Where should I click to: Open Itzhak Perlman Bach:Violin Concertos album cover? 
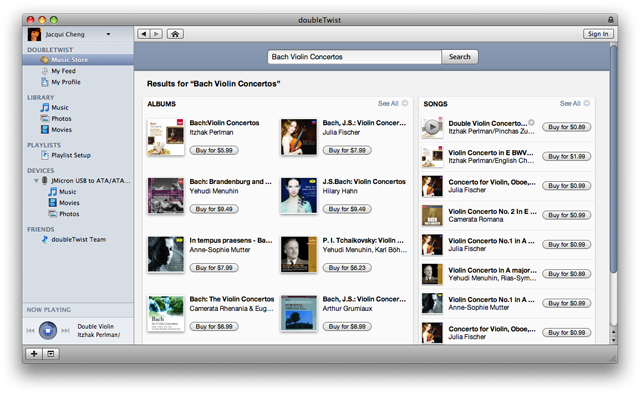[166, 137]
